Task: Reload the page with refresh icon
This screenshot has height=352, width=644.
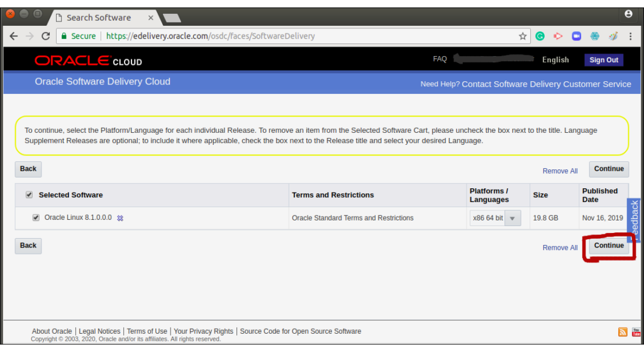Action: [x=45, y=36]
